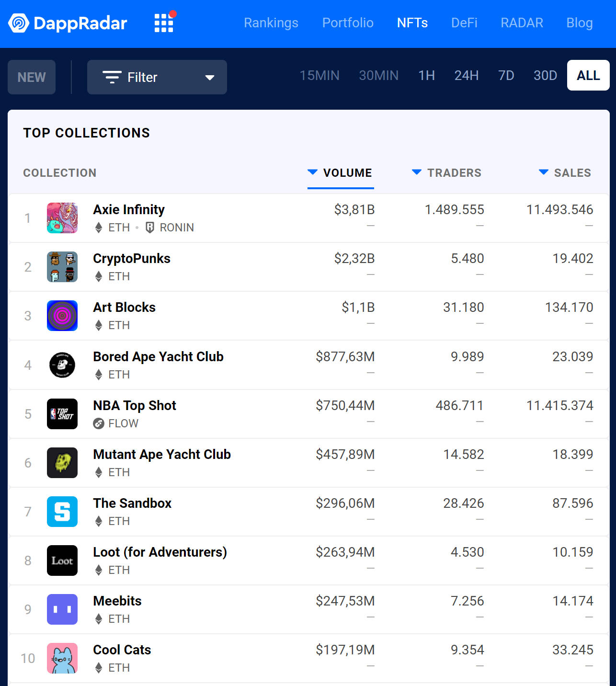Sort by the VOLUME column
616x686 pixels.
[x=341, y=173]
